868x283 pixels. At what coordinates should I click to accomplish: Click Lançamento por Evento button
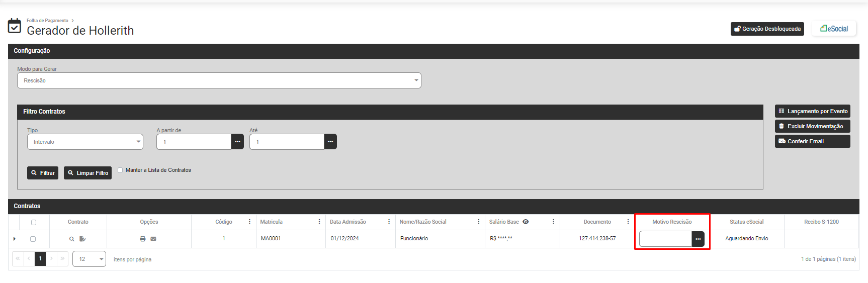(x=813, y=111)
